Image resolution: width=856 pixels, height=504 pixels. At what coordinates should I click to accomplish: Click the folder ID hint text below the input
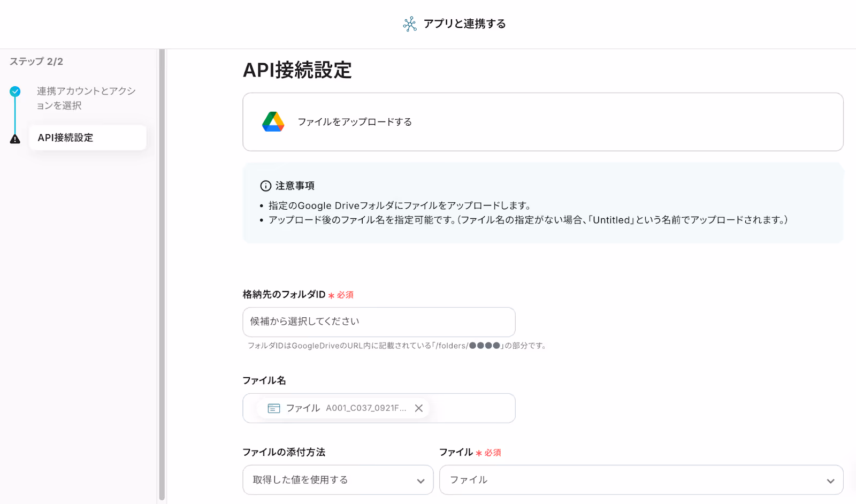tap(398, 346)
